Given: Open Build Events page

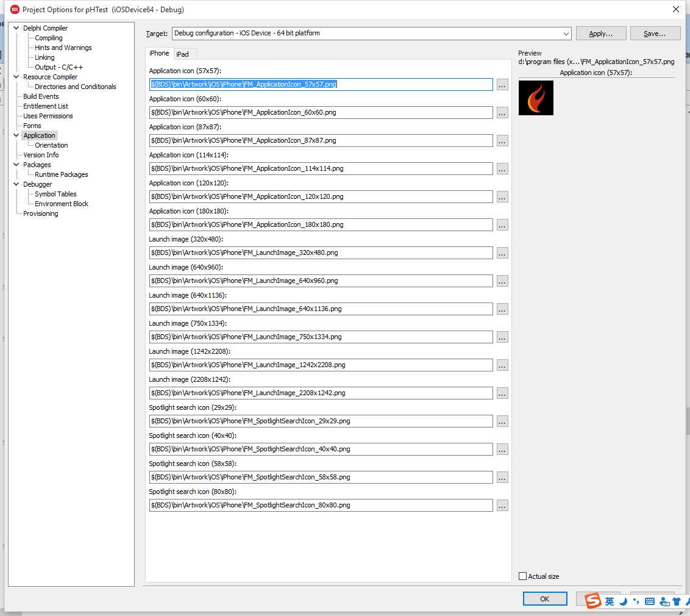Looking at the screenshot, I should pos(41,96).
